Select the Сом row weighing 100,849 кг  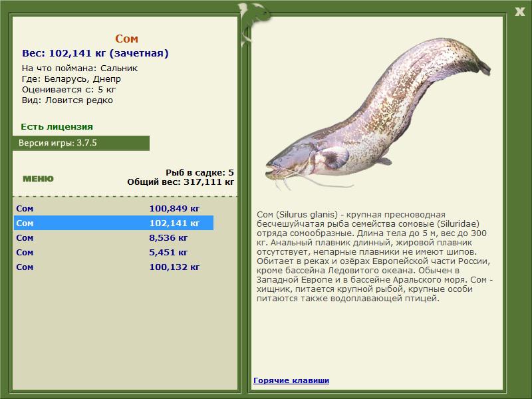click(x=114, y=208)
